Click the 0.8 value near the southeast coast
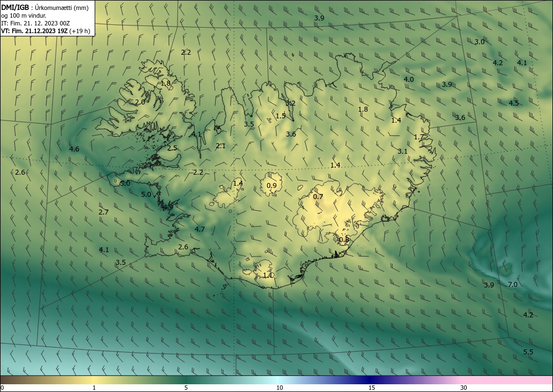The height and width of the screenshot is (392, 553). 344,240
